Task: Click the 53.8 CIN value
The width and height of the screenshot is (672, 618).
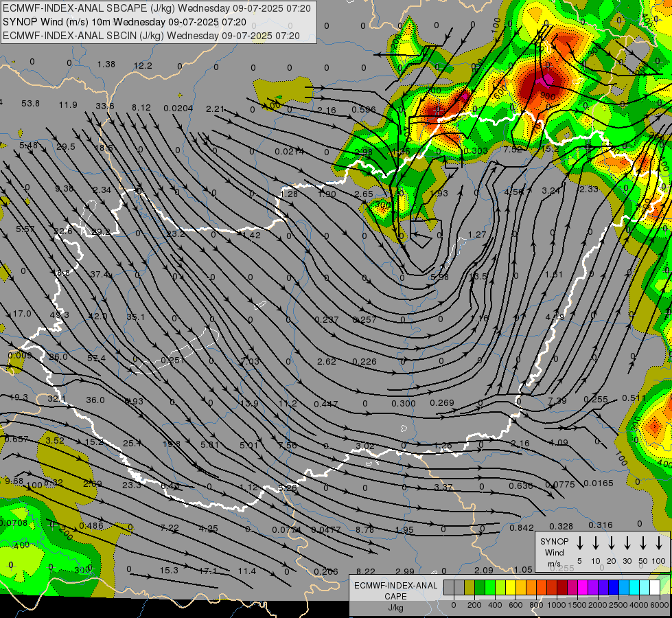Action: [x=30, y=104]
